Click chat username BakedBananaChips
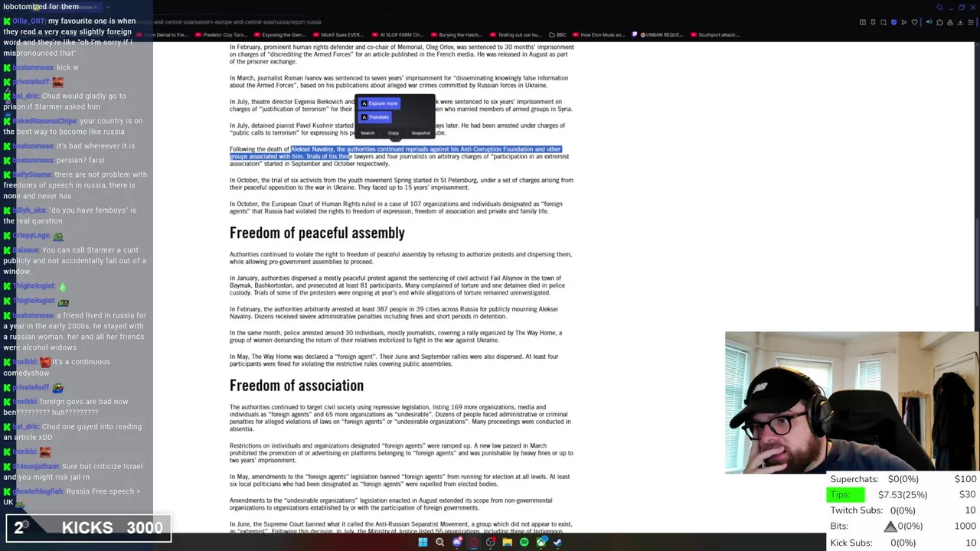The height and width of the screenshot is (551, 980). point(45,121)
